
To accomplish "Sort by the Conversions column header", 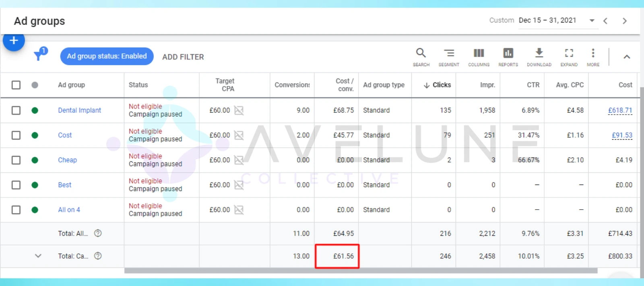I will tap(292, 85).
